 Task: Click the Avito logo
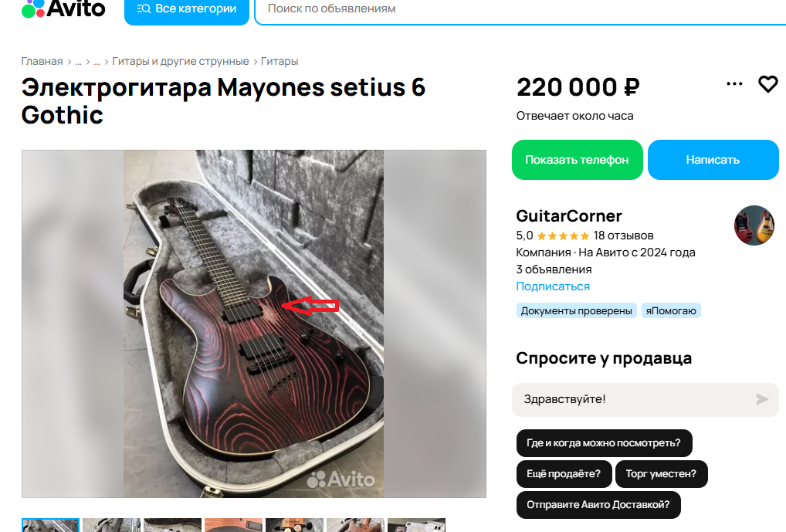[63, 8]
